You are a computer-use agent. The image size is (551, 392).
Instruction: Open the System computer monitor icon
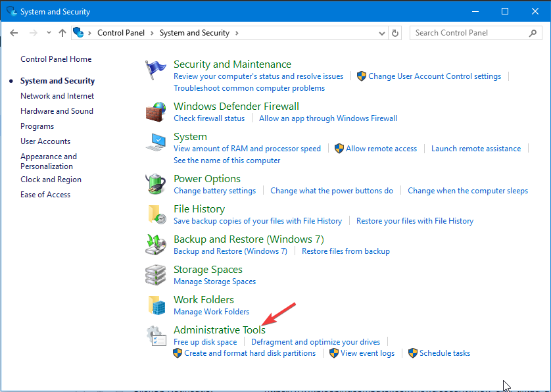click(156, 142)
